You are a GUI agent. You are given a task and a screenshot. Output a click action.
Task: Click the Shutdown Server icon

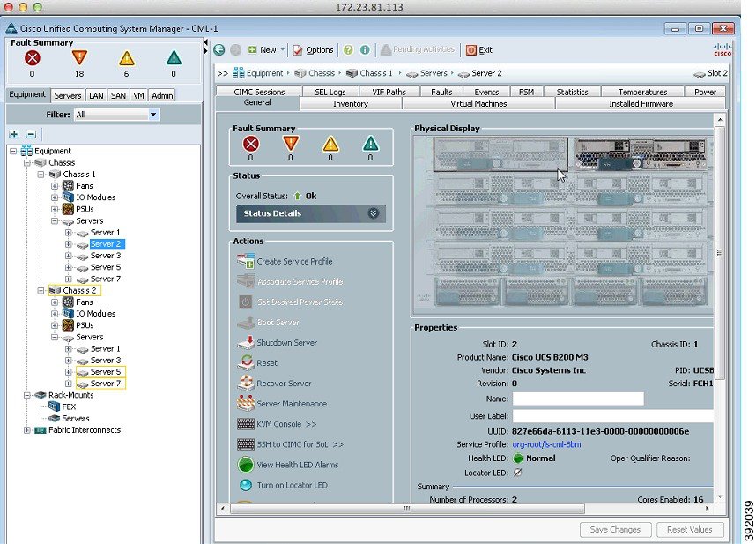246,342
